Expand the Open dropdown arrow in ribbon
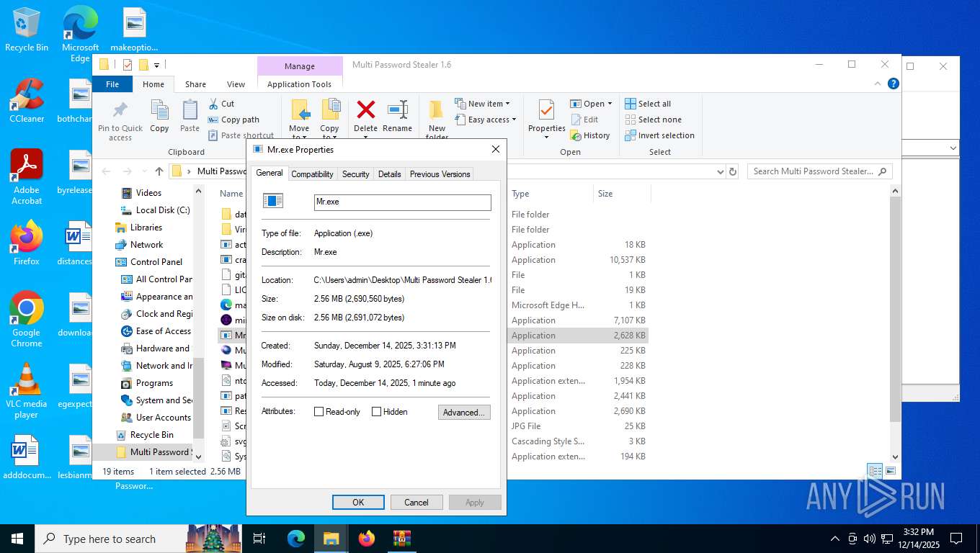Screen dimensions: 980x553 tap(610, 104)
